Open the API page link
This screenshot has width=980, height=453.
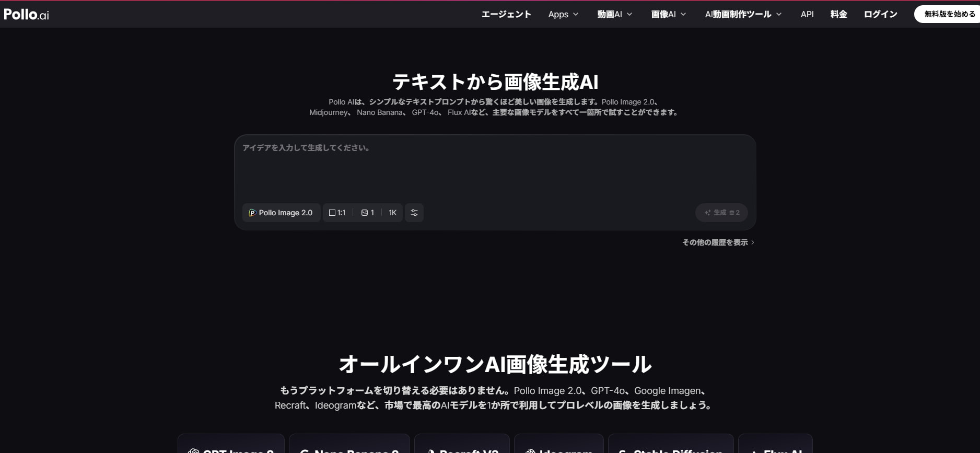807,14
